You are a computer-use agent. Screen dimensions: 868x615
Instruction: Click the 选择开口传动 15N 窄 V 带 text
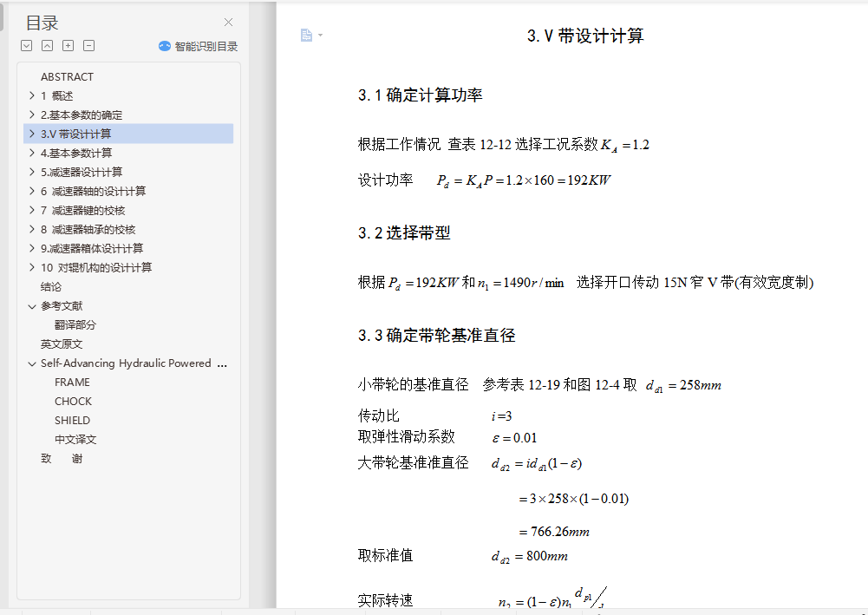[x=695, y=283]
